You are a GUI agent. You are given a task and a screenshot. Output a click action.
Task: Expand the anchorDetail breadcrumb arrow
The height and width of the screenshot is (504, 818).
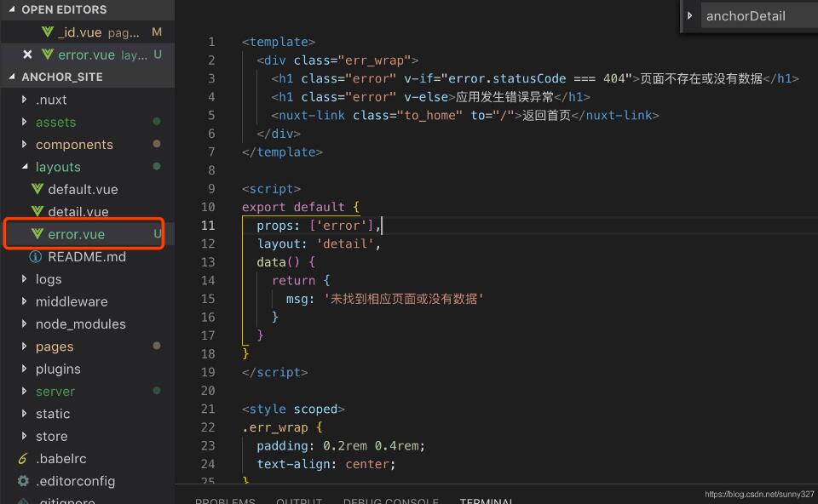(x=689, y=15)
